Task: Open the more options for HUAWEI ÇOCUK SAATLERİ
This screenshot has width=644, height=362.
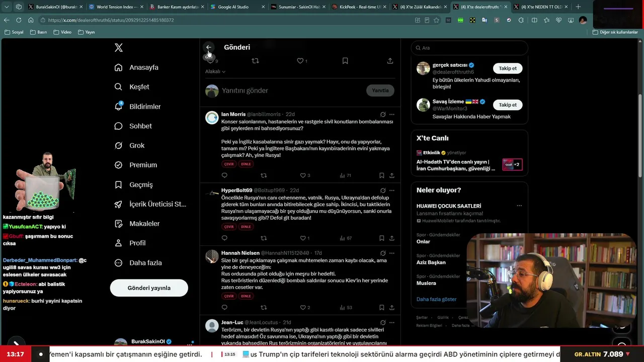Action: point(519,206)
